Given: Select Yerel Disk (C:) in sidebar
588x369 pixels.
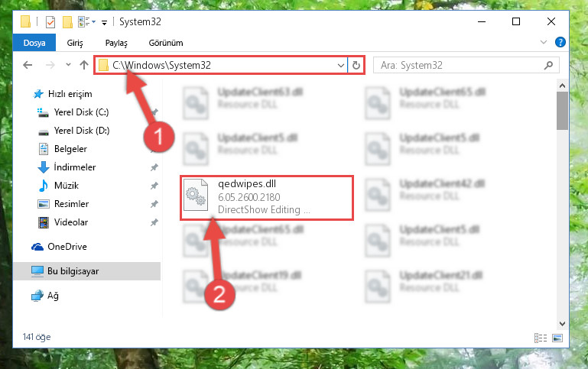Looking at the screenshot, I should click(x=81, y=112).
